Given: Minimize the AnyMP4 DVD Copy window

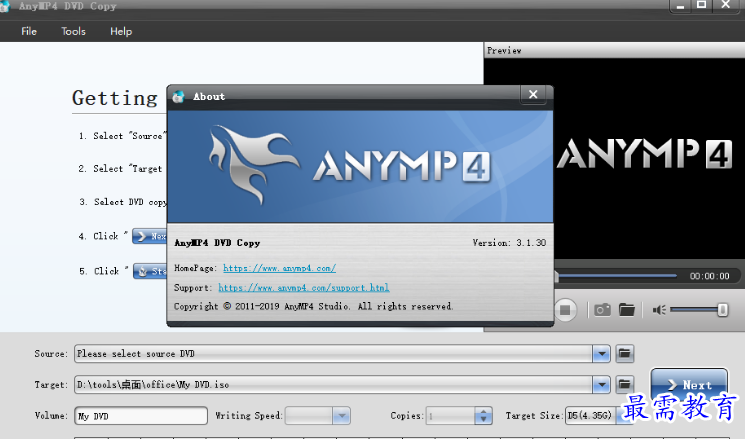Looking at the screenshot, I should pyautogui.click(x=680, y=6).
